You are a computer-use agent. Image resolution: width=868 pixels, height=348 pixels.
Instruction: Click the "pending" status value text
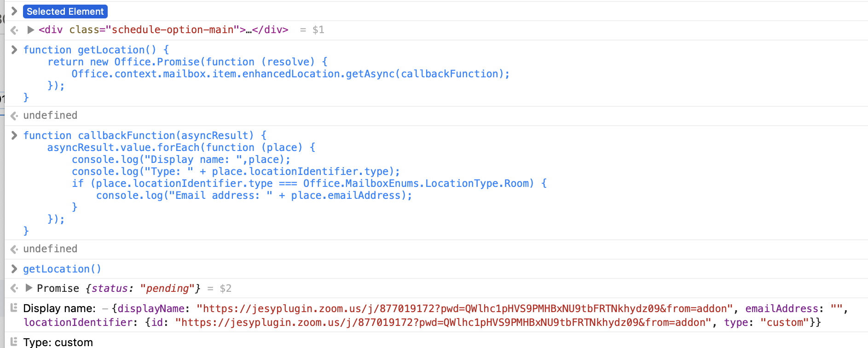(x=168, y=288)
